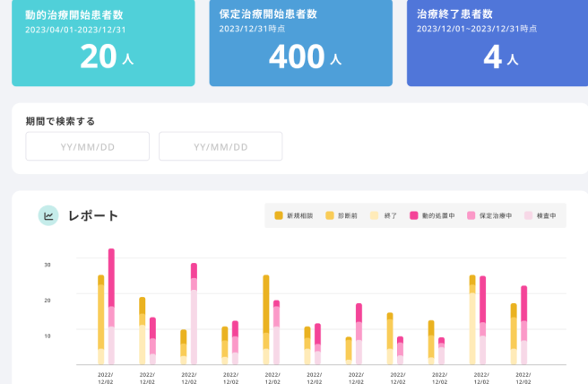Select the 治療終了患者数 summary card
Viewport: 588px width, 384px height.
coord(497,41)
